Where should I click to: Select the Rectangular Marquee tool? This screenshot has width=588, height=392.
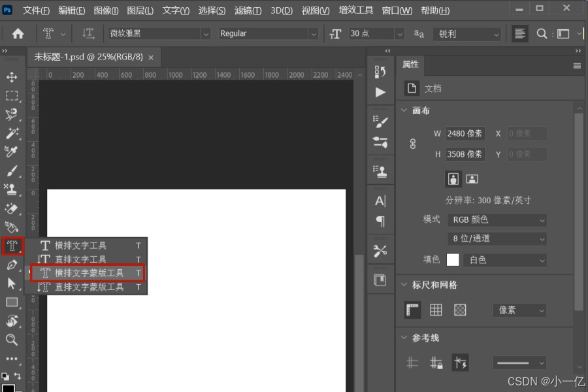(x=12, y=95)
